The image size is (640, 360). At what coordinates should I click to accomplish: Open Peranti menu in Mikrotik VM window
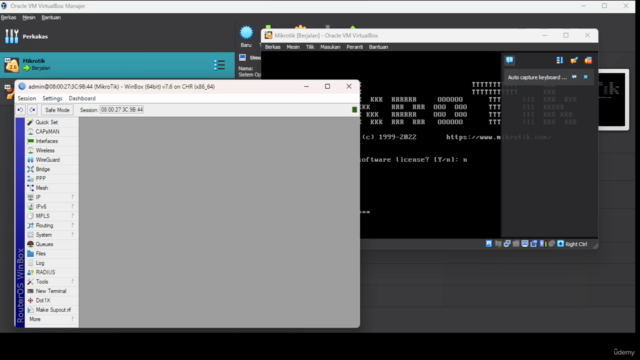point(354,47)
